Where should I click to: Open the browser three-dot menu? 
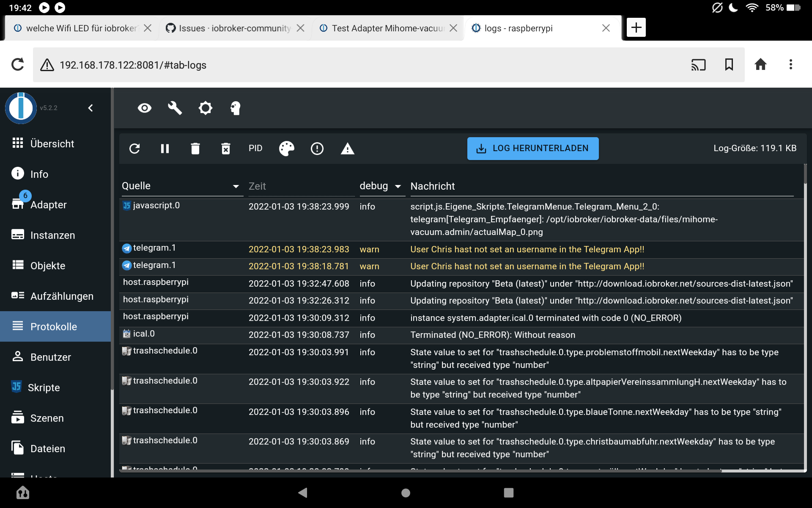(790, 65)
